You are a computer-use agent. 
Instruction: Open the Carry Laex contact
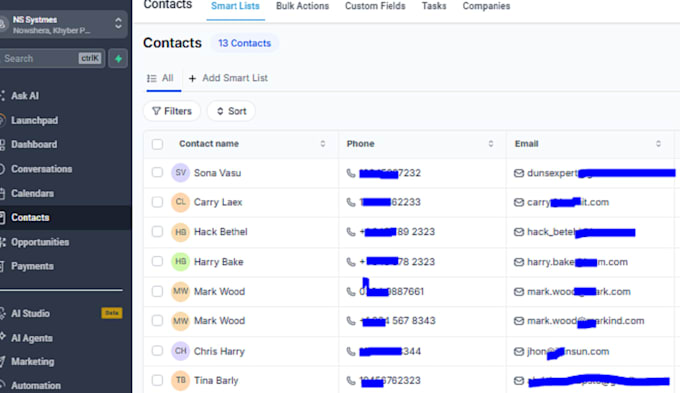218,202
